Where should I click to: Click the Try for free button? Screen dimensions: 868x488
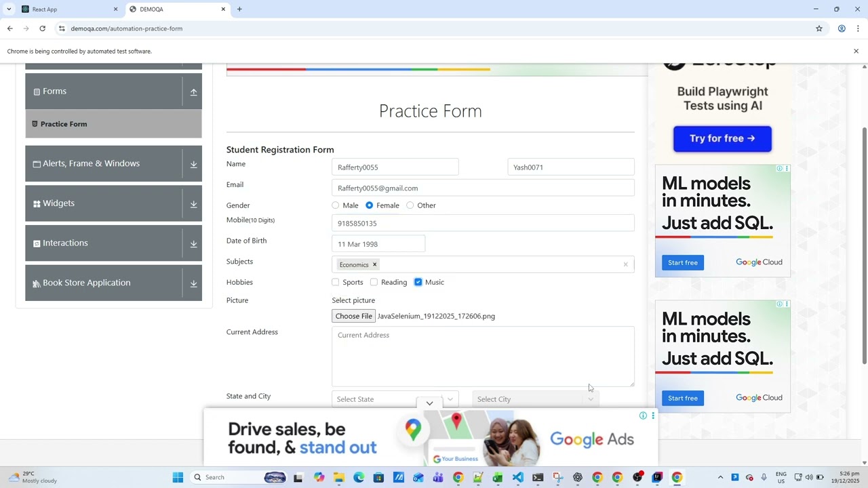(722, 138)
